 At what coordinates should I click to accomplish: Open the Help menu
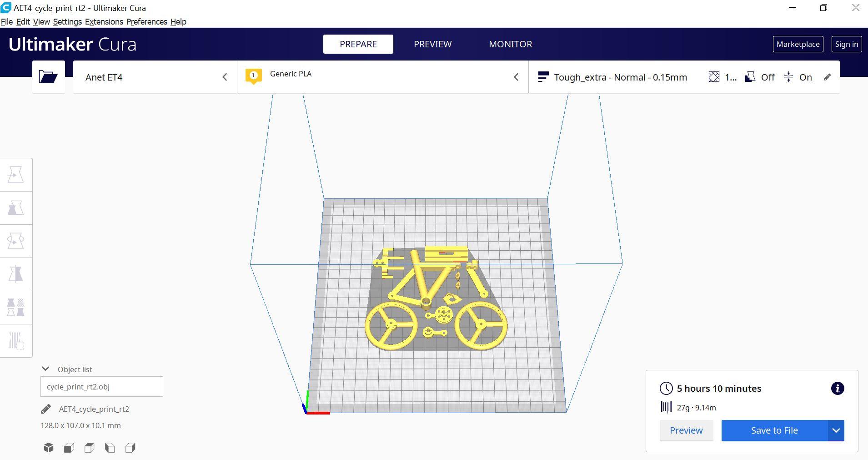(x=178, y=22)
